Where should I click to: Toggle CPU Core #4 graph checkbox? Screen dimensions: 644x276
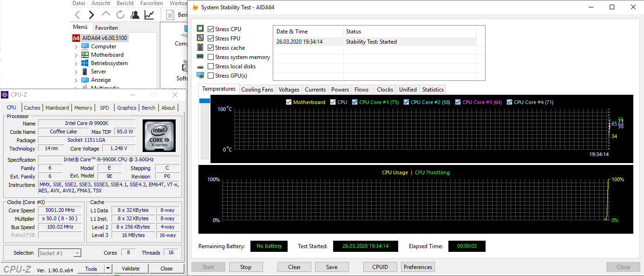click(510, 102)
